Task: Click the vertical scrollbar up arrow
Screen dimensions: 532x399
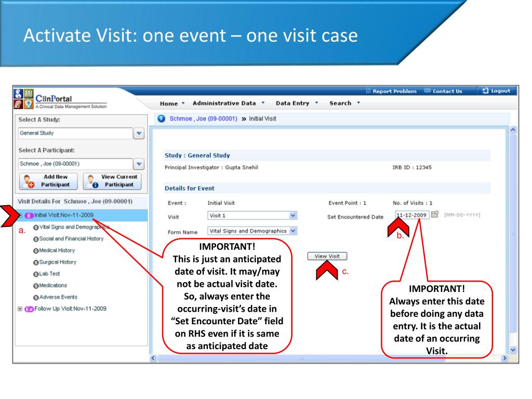Action: coord(513,129)
